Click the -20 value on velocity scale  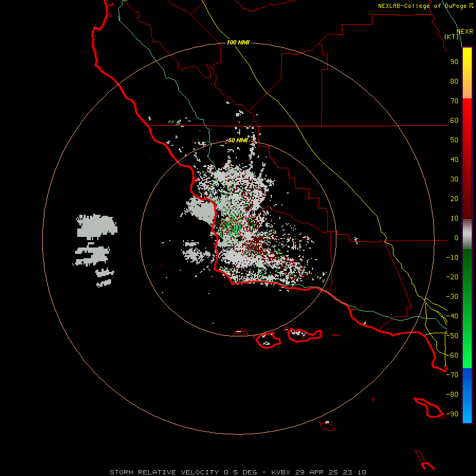[x=452, y=277]
